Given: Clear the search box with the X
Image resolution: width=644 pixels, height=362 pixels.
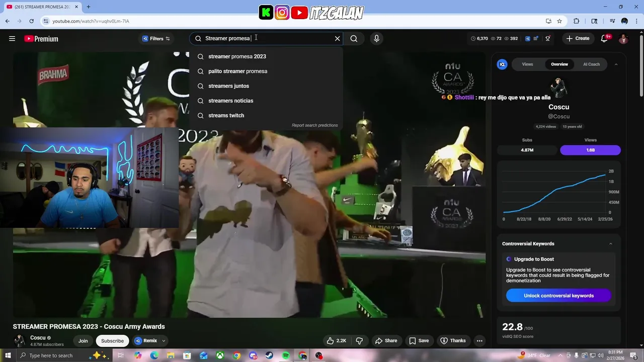Looking at the screenshot, I should click(x=337, y=38).
